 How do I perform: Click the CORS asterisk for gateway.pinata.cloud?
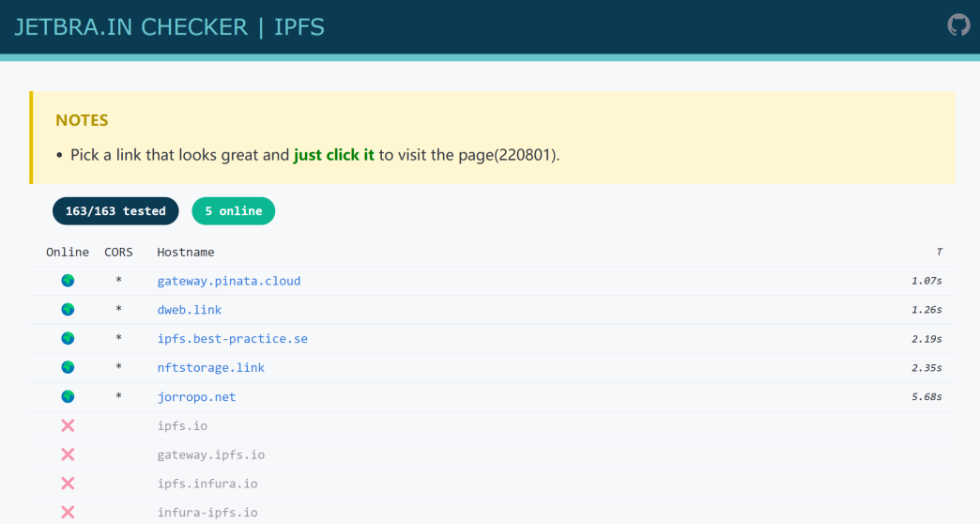[x=118, y=281]
